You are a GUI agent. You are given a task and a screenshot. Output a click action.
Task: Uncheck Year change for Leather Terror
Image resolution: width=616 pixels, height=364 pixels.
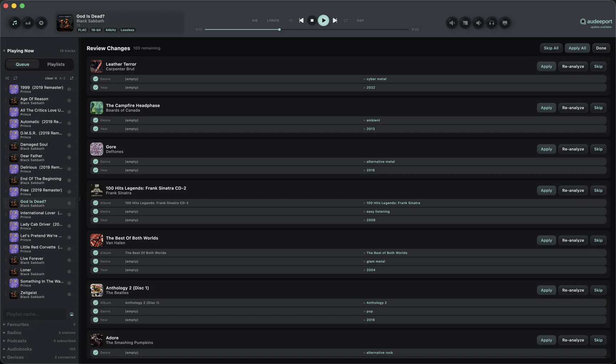click(96, 87)
